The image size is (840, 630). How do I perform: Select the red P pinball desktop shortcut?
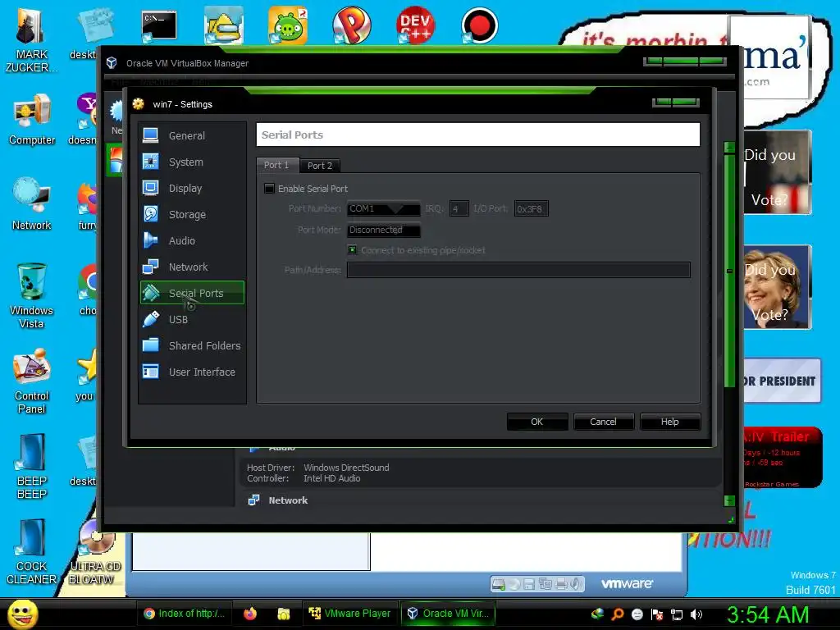[351, 25]
